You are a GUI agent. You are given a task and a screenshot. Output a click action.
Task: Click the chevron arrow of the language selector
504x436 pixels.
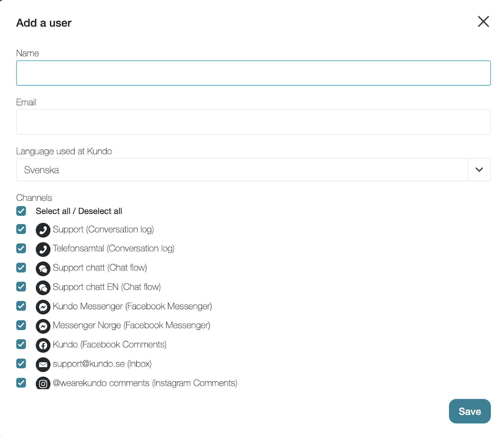click(479, 170)
